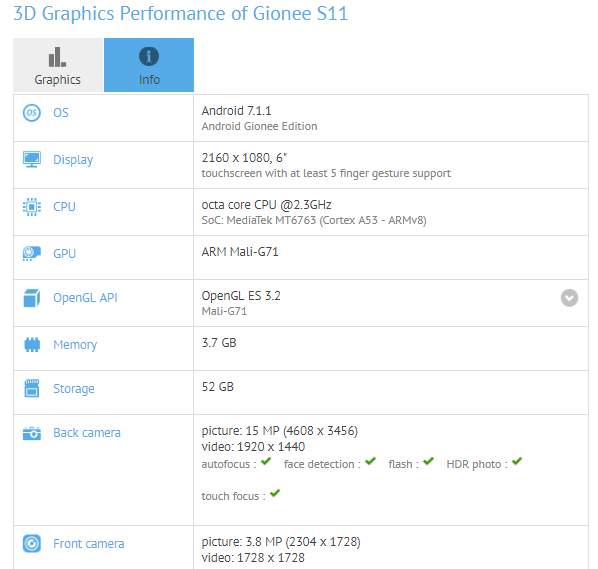
Task: Click the page title 3D Graphics Performance of Gionee S11
Action: click(181, 14)
